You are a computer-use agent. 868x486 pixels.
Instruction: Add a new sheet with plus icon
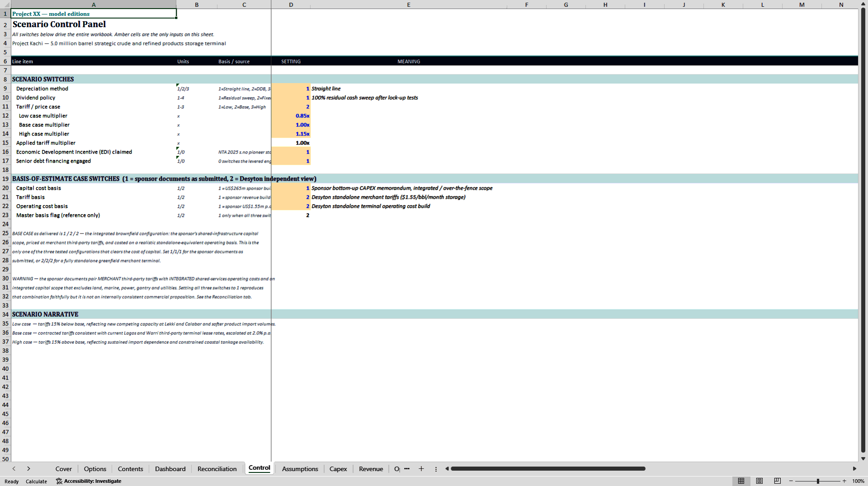pyautogui.click(x=421, y=469)
